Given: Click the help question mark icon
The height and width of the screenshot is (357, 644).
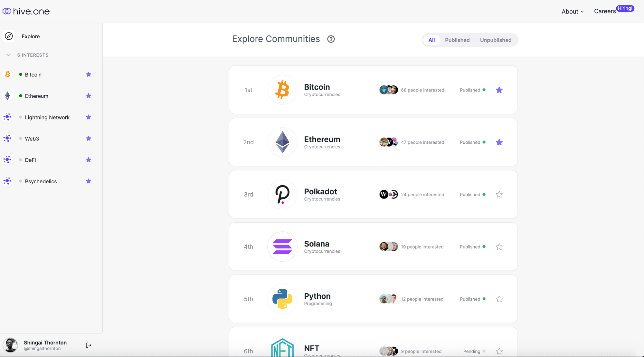Looking at the screenshot, I should pos(331,39).
